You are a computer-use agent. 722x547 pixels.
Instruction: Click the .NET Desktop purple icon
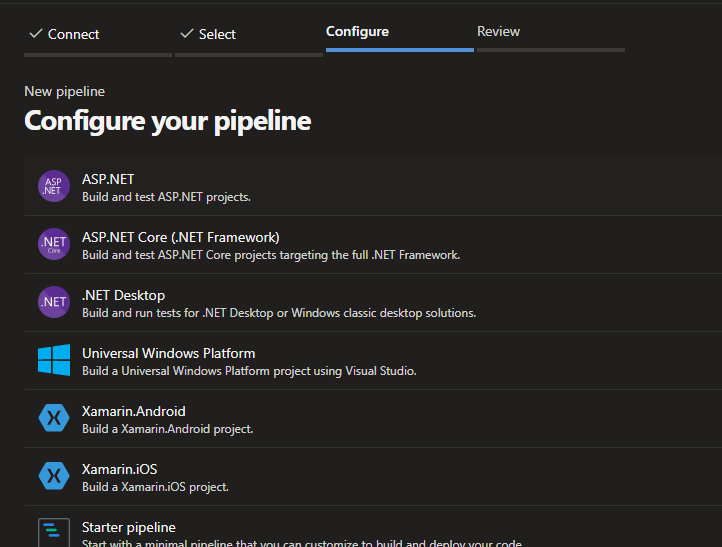point(54,302)
